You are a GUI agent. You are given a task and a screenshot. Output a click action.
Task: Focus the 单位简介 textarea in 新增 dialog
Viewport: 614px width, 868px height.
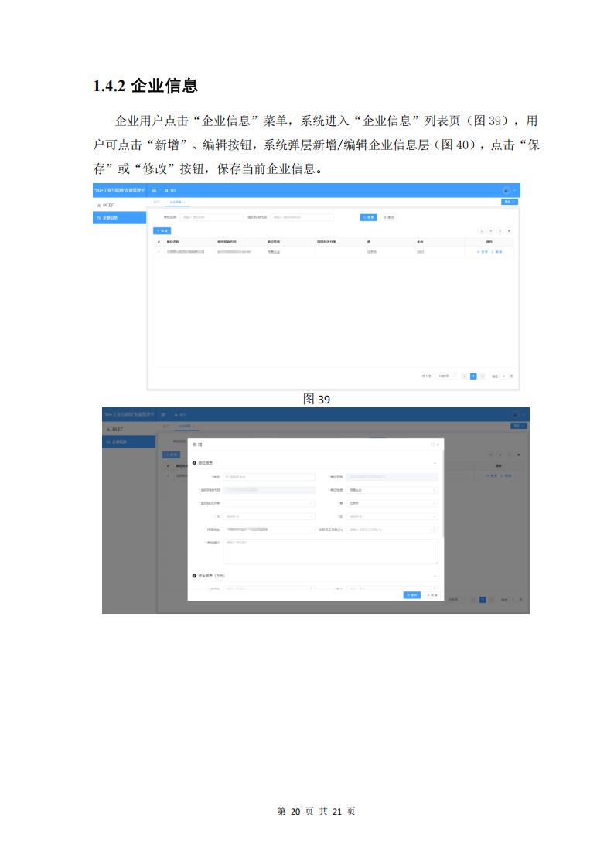pos(330,551)
